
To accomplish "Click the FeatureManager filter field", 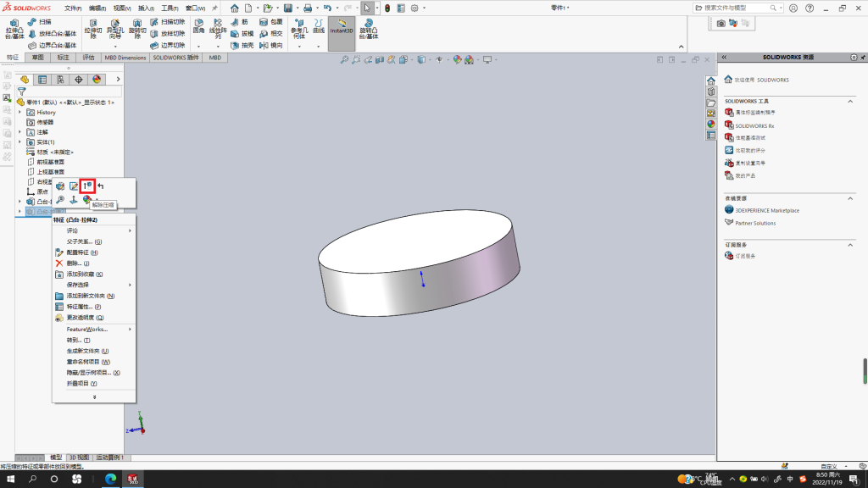I will click(70, 91).
